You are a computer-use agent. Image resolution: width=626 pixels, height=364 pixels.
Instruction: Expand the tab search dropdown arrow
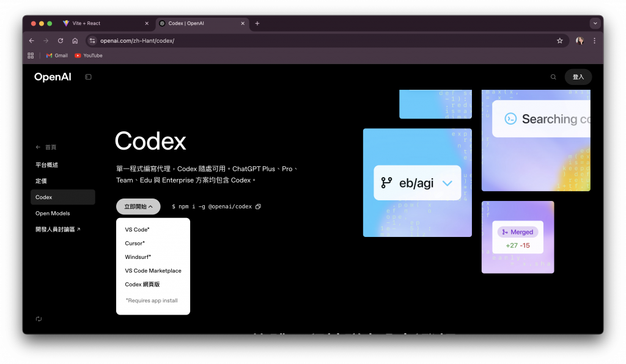click(595, 24)
